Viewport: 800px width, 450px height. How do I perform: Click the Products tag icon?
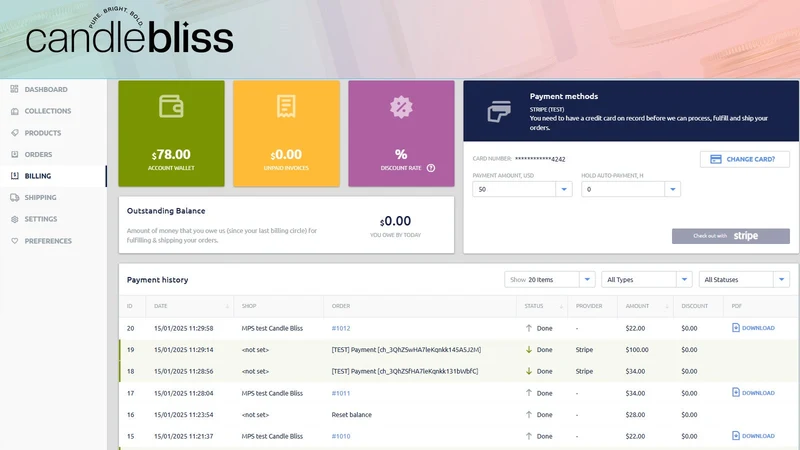[x=14, y=133]
